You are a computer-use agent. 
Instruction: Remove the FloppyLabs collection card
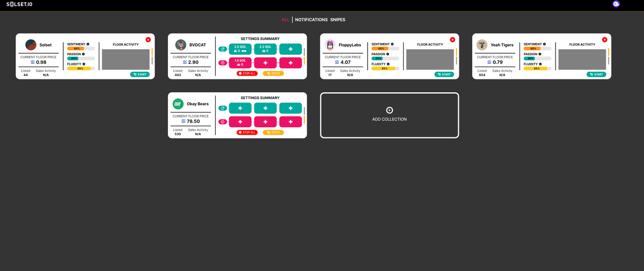tap(452, 40)
